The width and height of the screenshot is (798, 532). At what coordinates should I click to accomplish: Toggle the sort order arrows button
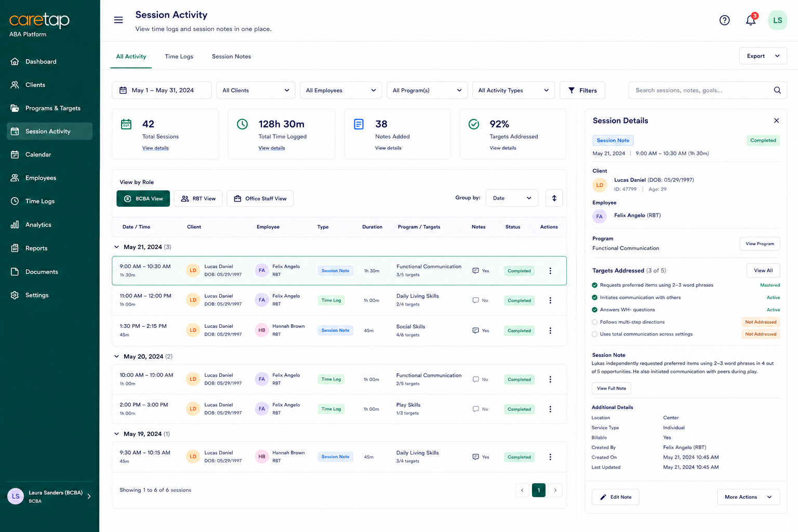[554, 198]
